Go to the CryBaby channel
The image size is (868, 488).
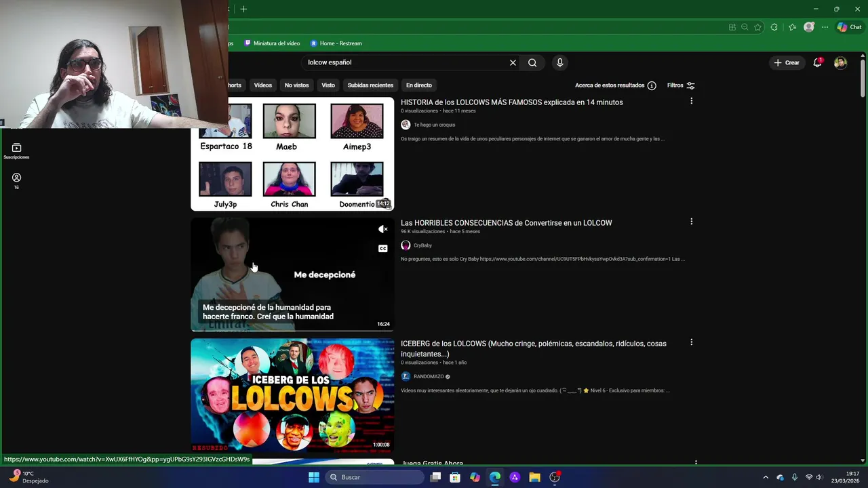click(422, 245)
